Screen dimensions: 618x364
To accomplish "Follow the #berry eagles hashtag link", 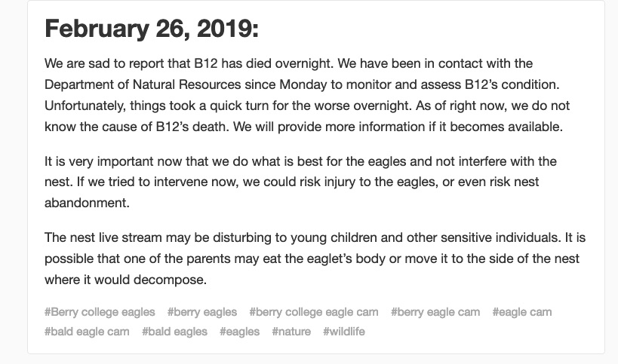I will [202, 312].
